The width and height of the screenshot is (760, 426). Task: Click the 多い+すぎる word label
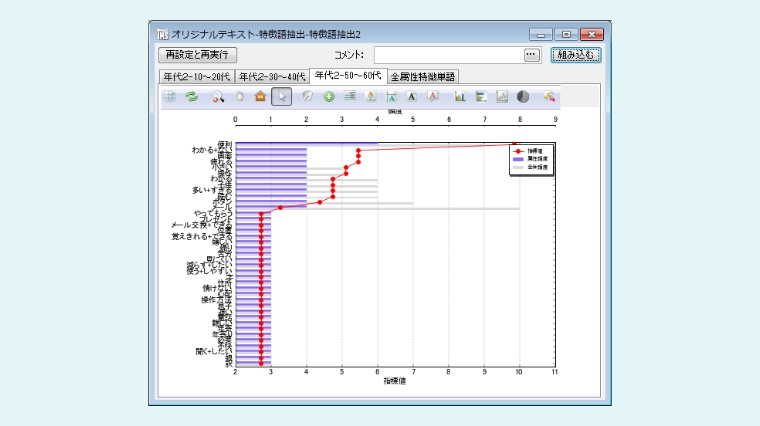pos(212,190)
